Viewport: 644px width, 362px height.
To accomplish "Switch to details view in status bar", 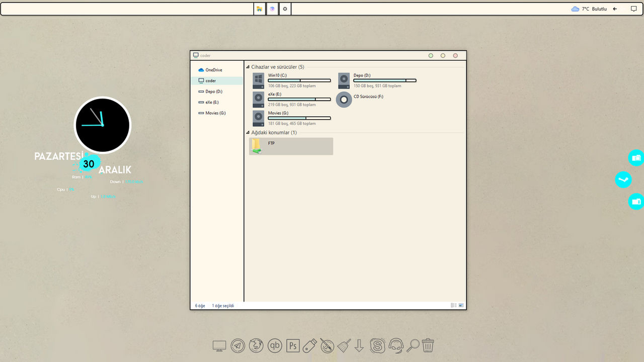I will point(453,305).
